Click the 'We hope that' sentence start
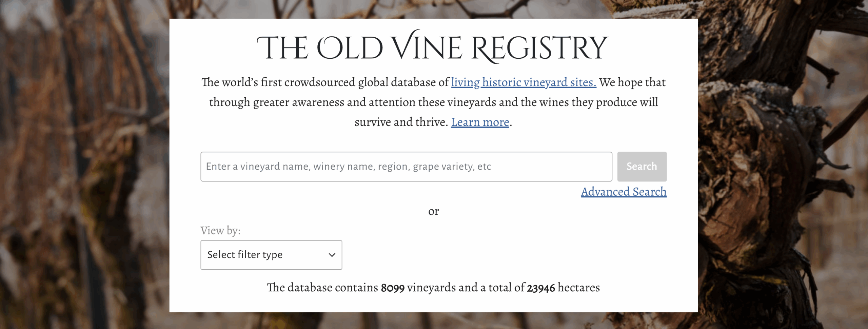 pos(632,82)
